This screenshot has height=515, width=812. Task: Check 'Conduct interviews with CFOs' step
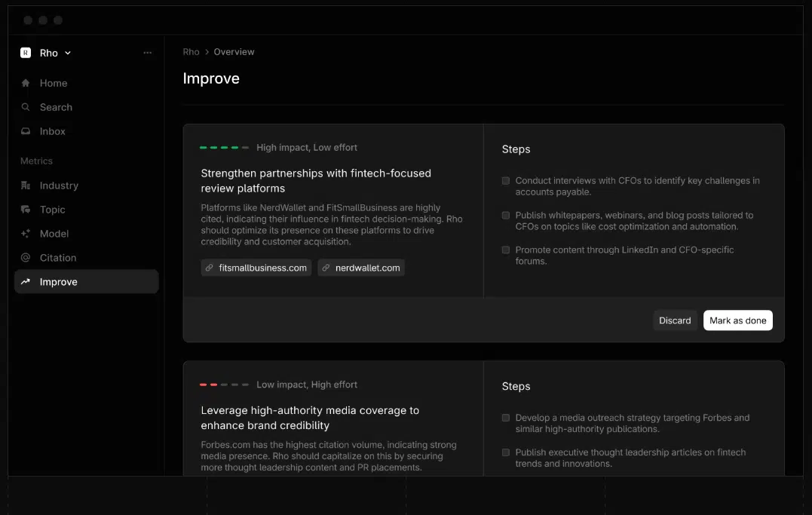click(x=506, y=181)
